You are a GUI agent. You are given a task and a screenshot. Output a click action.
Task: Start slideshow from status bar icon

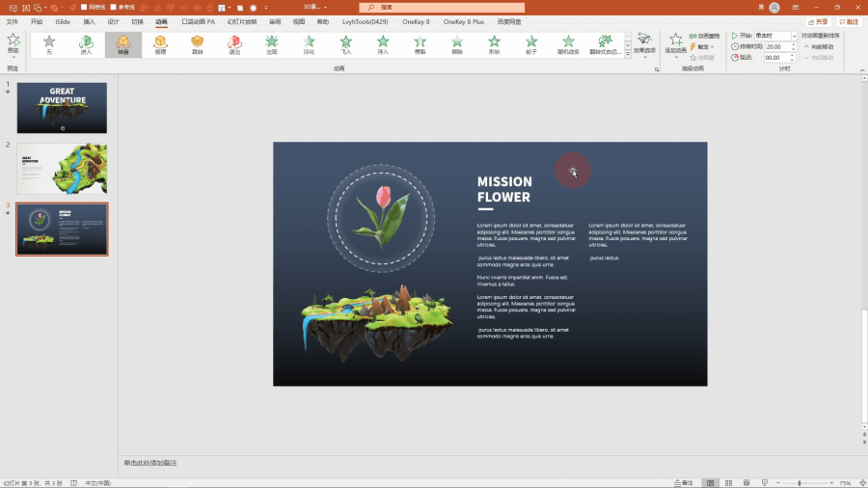click(x=765, y=483)
